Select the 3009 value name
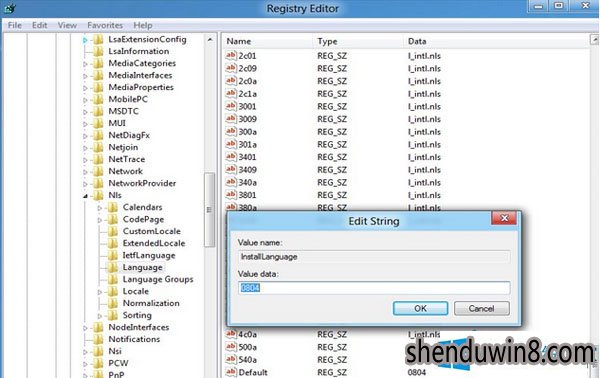This screenshot has width=600, height=378. tap(248, 119)
